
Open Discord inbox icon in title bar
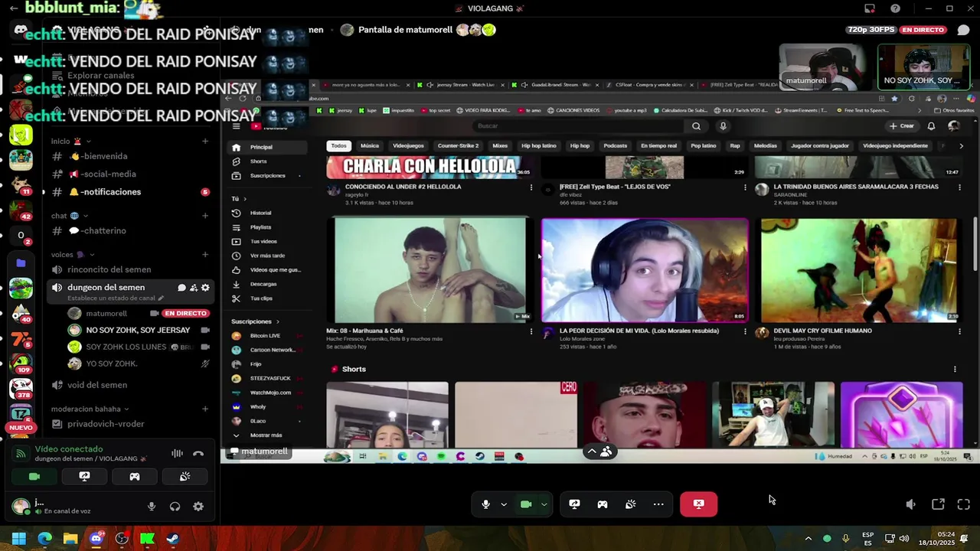pyautogui.click(x=870, y=8)
